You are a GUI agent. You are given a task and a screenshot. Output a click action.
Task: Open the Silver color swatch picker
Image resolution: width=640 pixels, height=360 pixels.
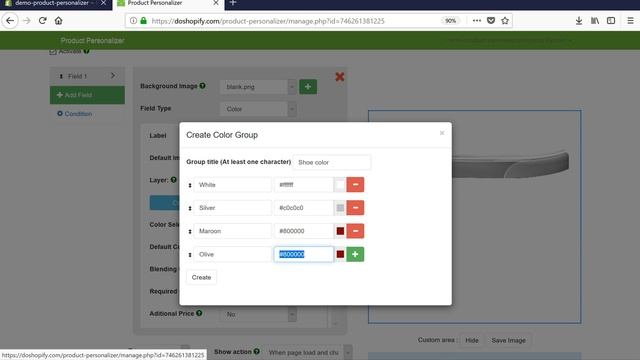[x=340, y=208]
